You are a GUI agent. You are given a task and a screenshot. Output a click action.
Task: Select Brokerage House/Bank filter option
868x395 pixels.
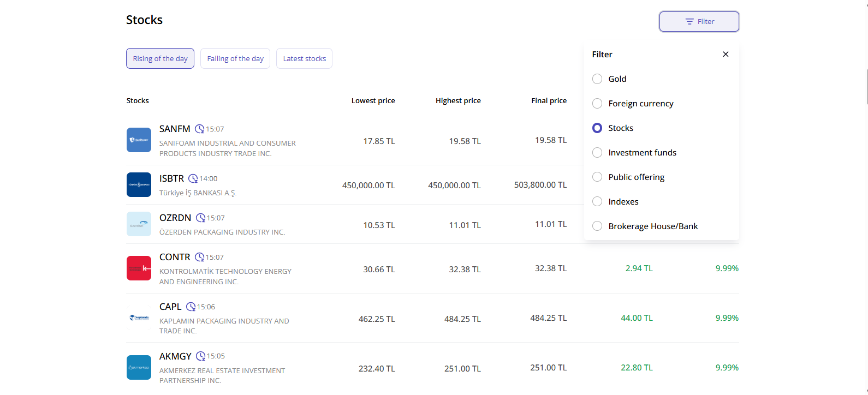tap(597, 226)
